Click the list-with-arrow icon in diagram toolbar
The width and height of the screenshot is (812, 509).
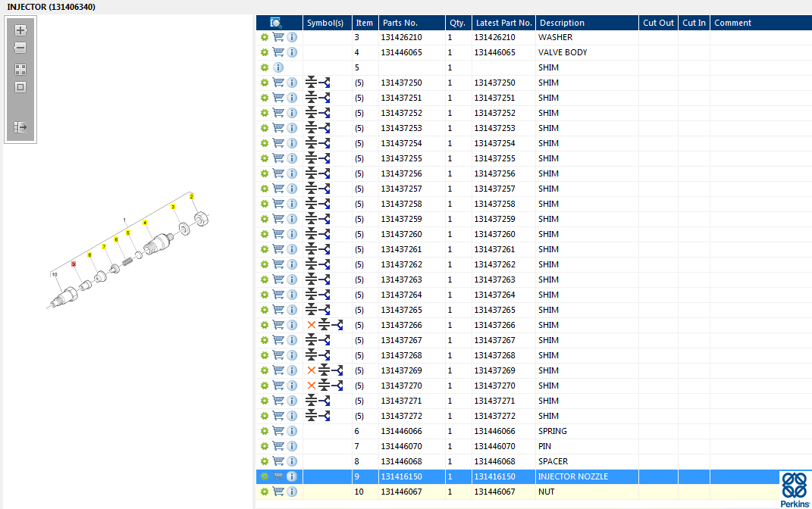coord(20,126)
